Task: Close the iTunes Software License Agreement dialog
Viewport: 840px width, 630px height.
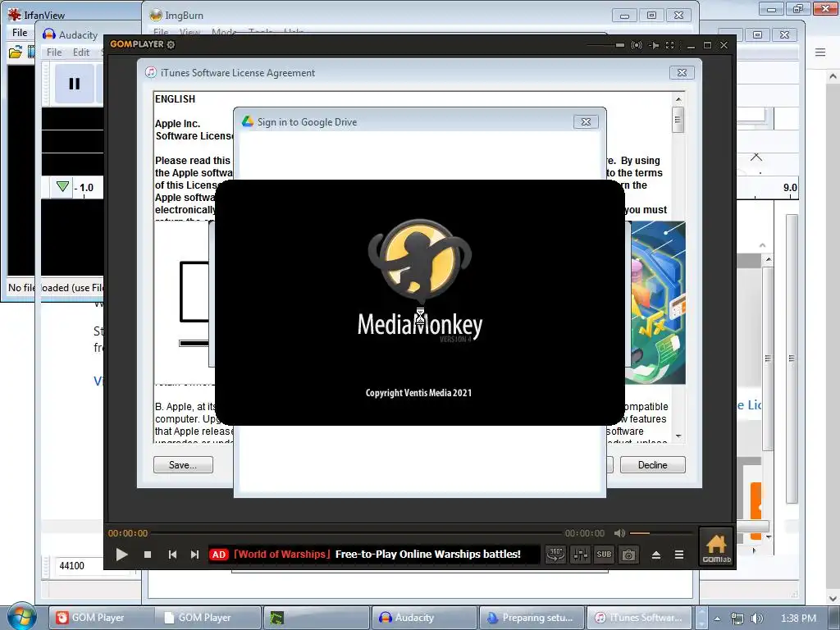Action: (682, 73)
